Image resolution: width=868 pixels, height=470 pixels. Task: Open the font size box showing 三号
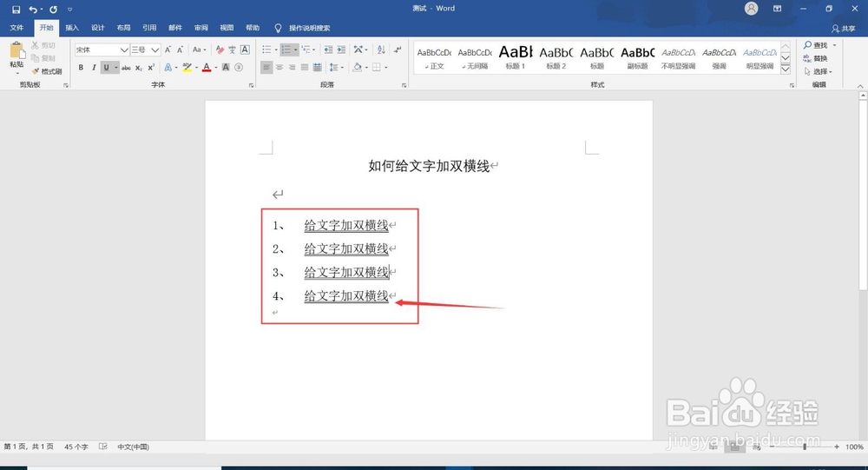146,50
